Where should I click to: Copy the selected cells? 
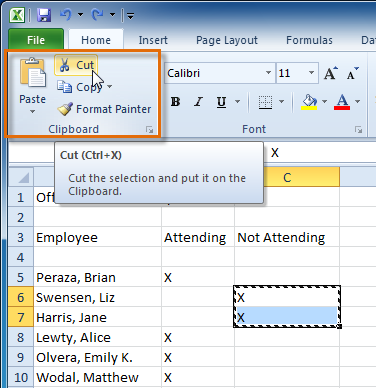click(x=80, y=87)
